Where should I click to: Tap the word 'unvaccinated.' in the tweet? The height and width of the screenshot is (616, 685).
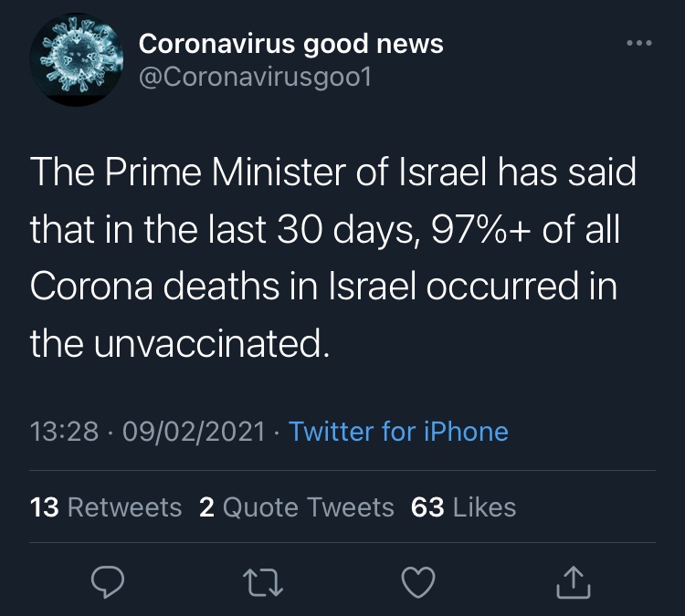(x=212, y=343)
